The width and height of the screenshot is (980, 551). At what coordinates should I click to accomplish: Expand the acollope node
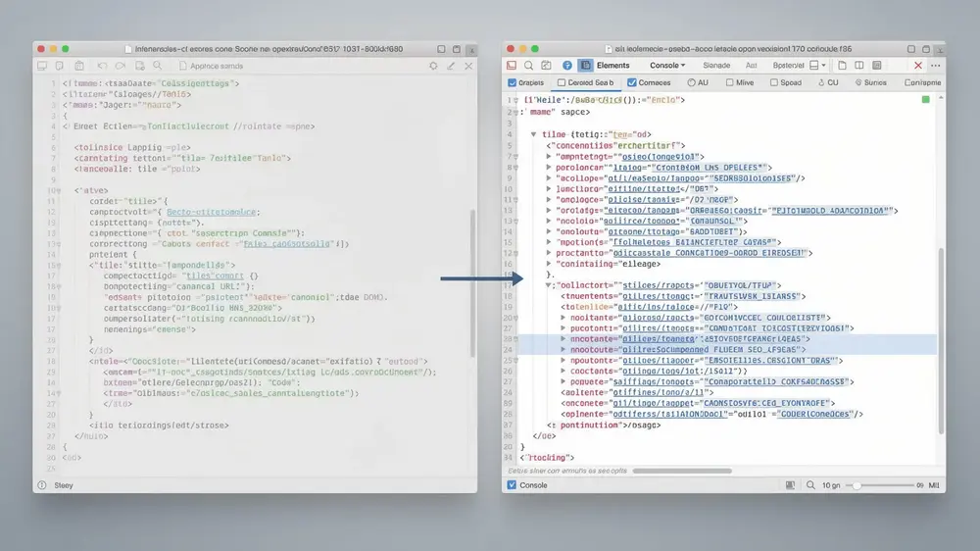(549, 178)
